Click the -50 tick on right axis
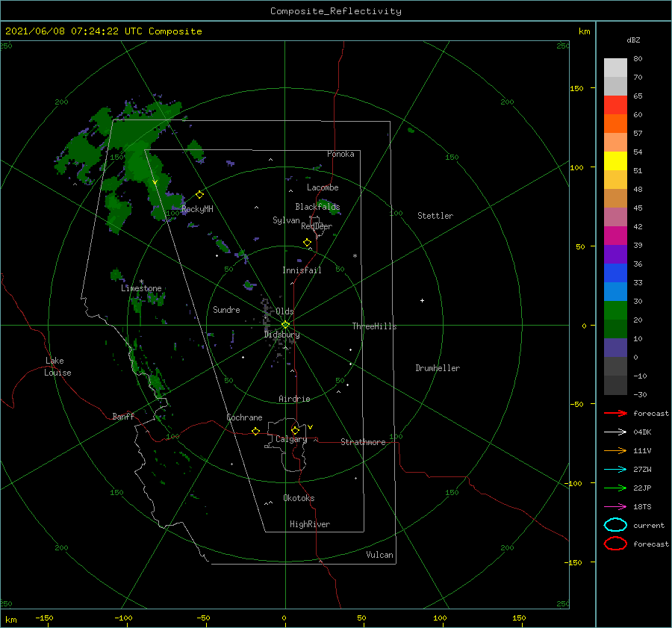 point(577,404)
